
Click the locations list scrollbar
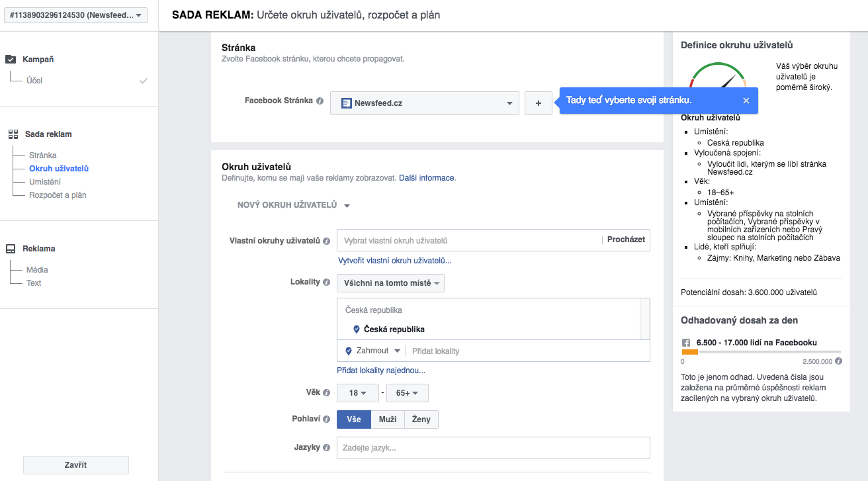644,319
